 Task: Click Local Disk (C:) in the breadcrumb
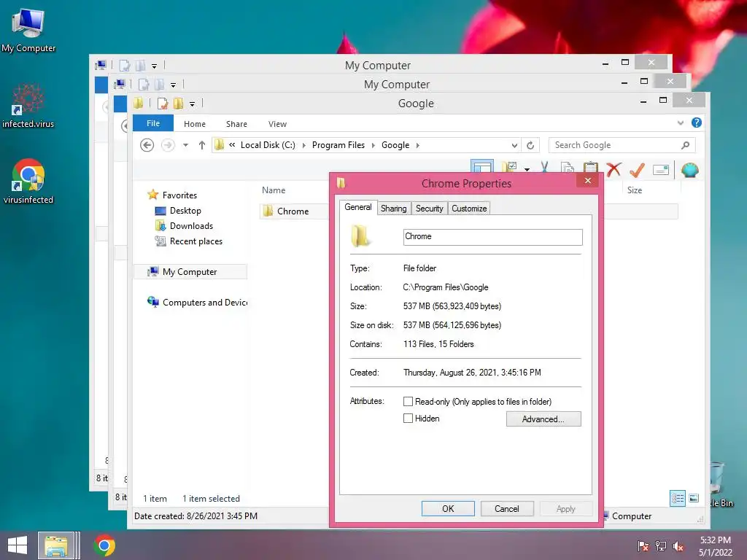click(x=268, y=145)
